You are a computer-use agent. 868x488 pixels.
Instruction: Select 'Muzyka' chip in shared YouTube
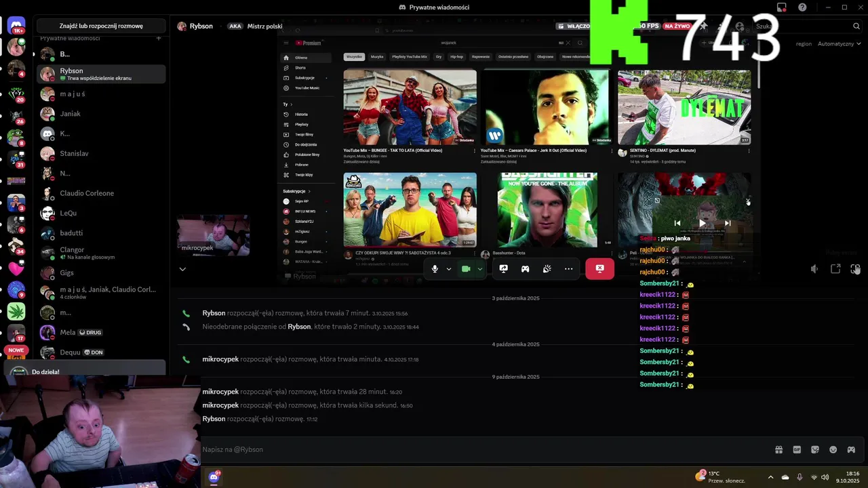377,57
